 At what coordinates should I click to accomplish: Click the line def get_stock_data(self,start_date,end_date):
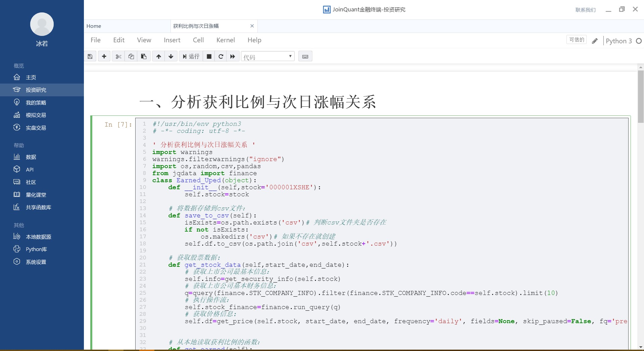coord(259,265)
